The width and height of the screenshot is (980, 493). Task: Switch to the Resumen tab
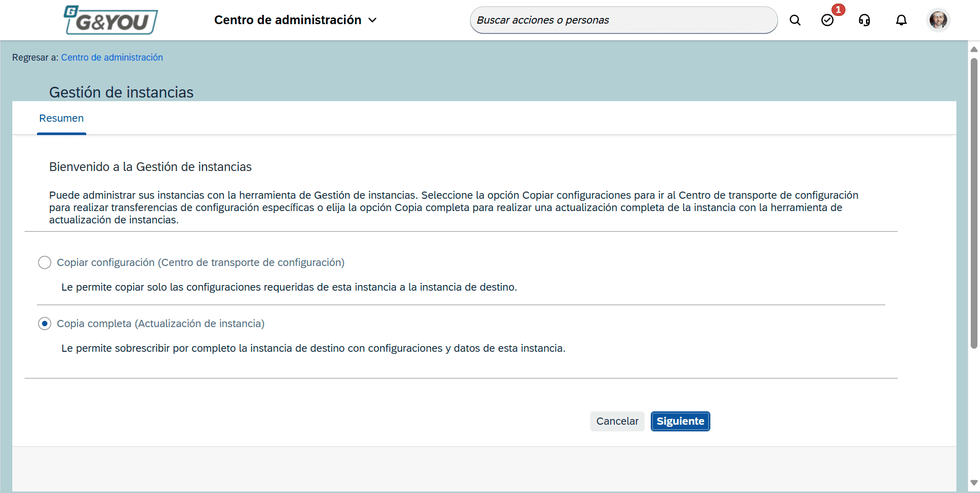click(x=62, y=118)
